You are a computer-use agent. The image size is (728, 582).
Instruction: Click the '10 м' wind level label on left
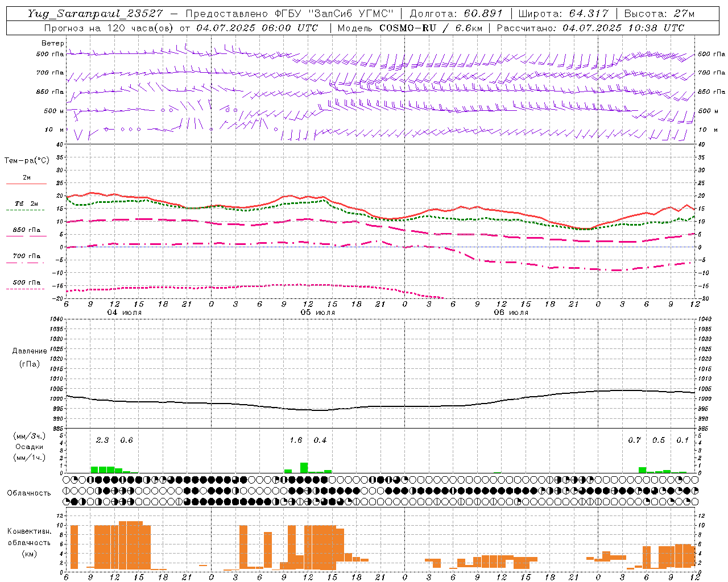55,130
